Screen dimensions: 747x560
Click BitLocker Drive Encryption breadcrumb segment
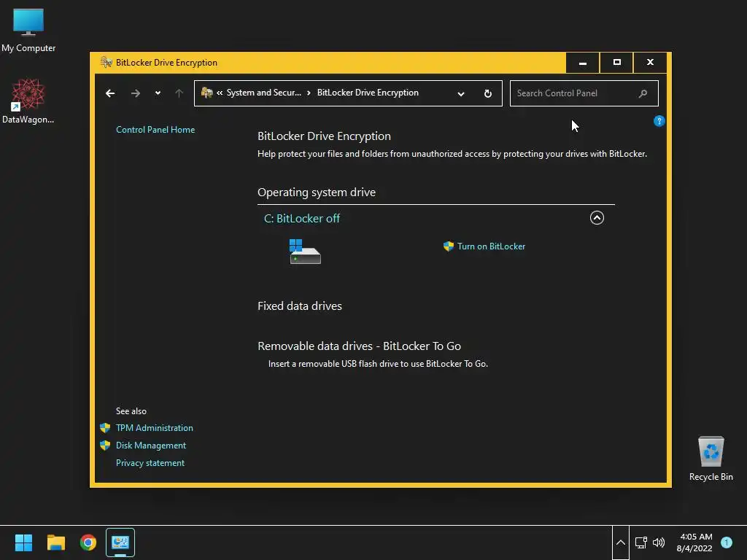click(x=368, y=93)
